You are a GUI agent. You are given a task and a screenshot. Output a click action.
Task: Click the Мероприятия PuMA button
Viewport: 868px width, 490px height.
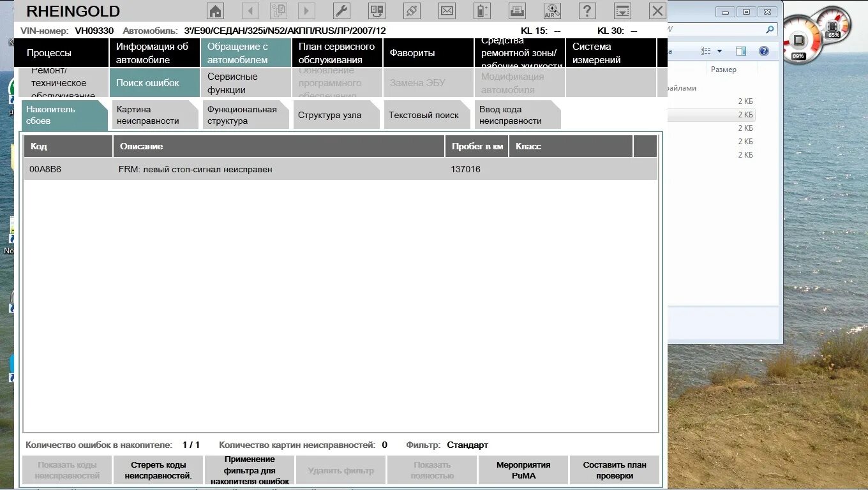click(x=523, y=470)
